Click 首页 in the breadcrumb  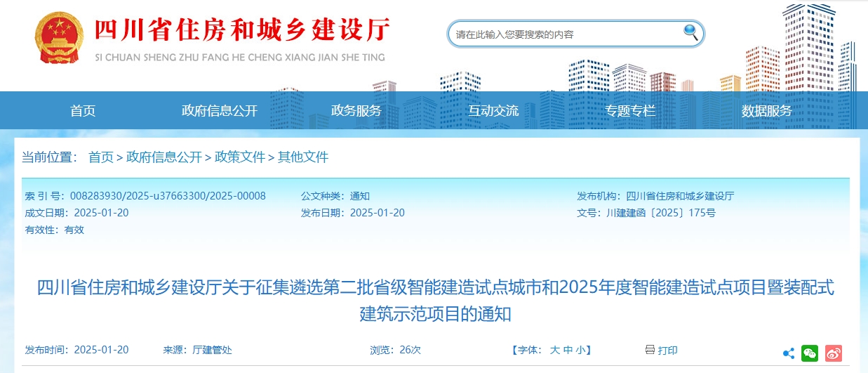[x=100, y=157]
